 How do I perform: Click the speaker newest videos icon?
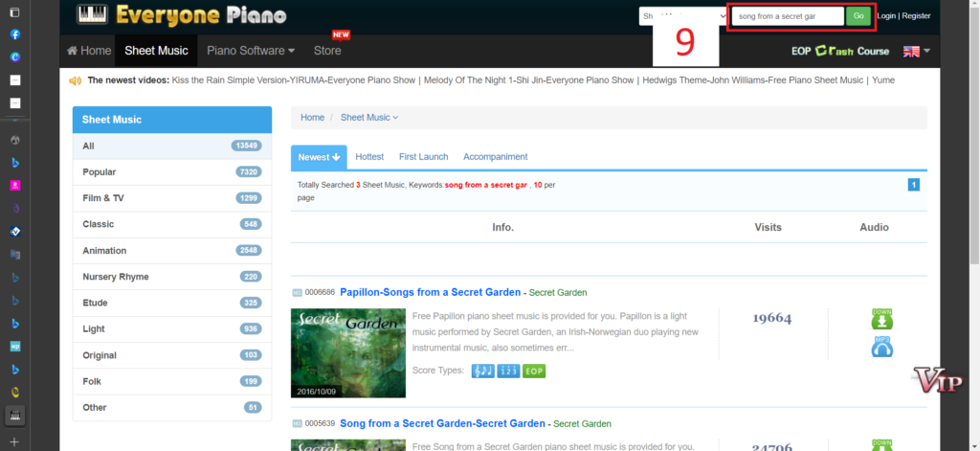pyautogui.click(x=76, y=80)
